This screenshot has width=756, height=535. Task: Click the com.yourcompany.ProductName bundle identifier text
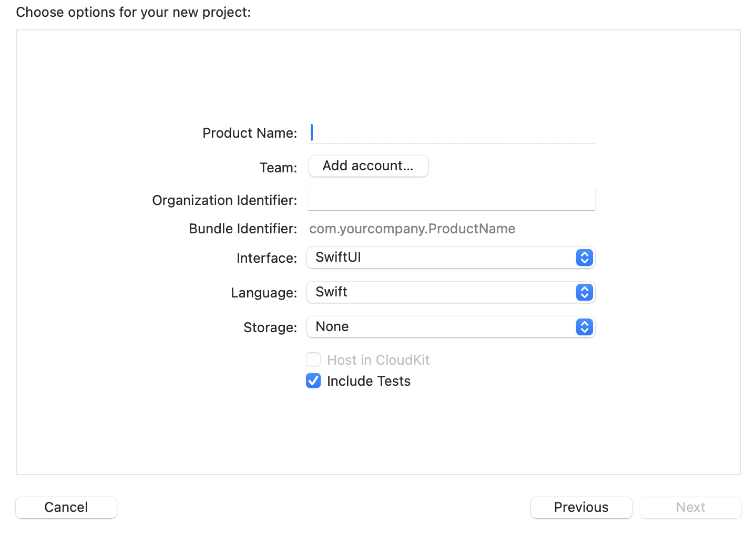(x=412, y=229)
